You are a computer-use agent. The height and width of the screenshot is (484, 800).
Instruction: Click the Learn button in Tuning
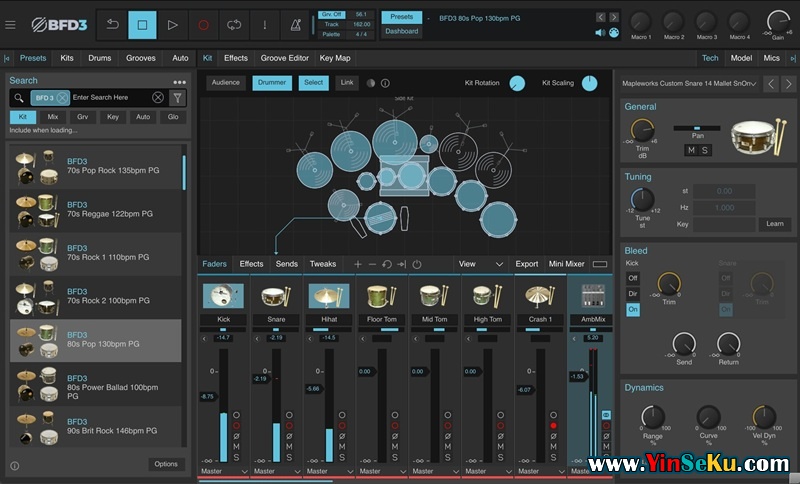tap(774, 224)
